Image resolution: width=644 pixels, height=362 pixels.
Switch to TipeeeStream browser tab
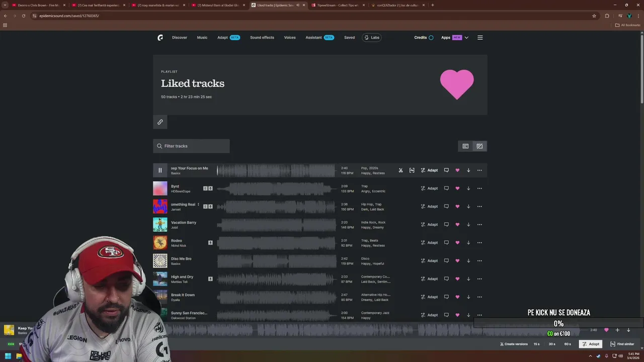(x=338, y=5)
